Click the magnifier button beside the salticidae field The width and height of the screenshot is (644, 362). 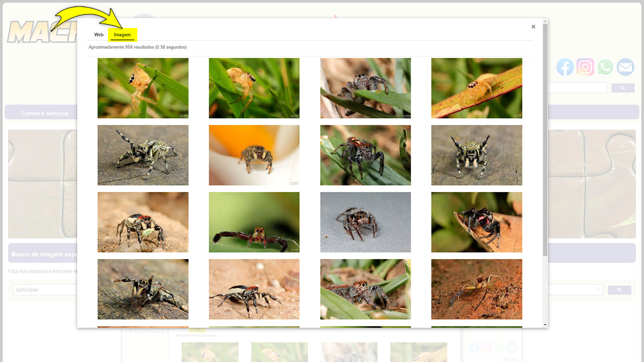pyautogui.click(x=620, y=290)
